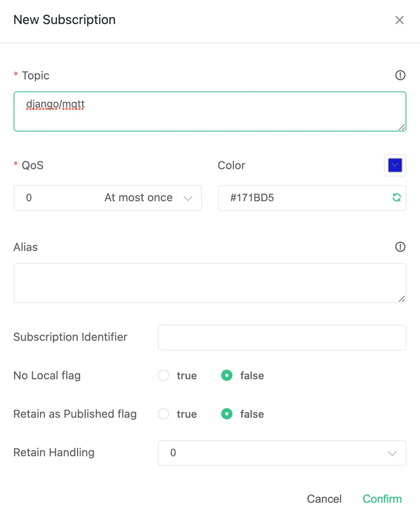Click the New Subscription dialog title
Image resolution: width=420 pixels, height=518 pixels.
64,19
